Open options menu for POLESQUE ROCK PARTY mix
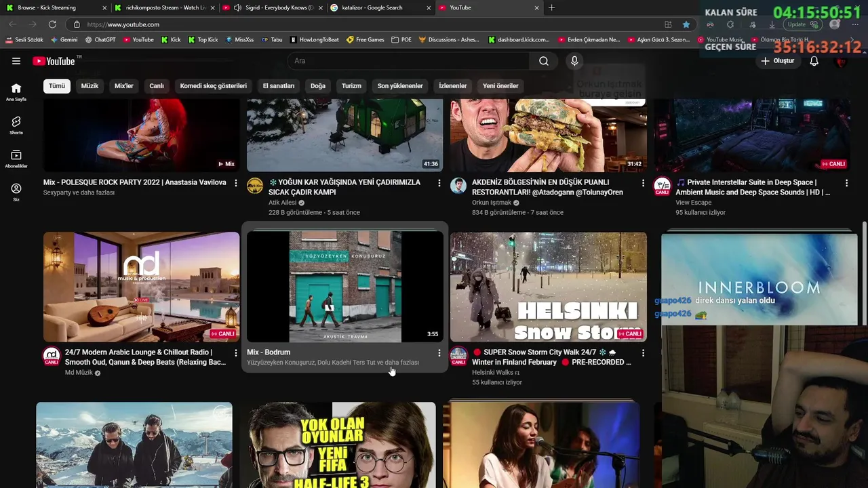This screenshot has width=868, height=488. 236,183
